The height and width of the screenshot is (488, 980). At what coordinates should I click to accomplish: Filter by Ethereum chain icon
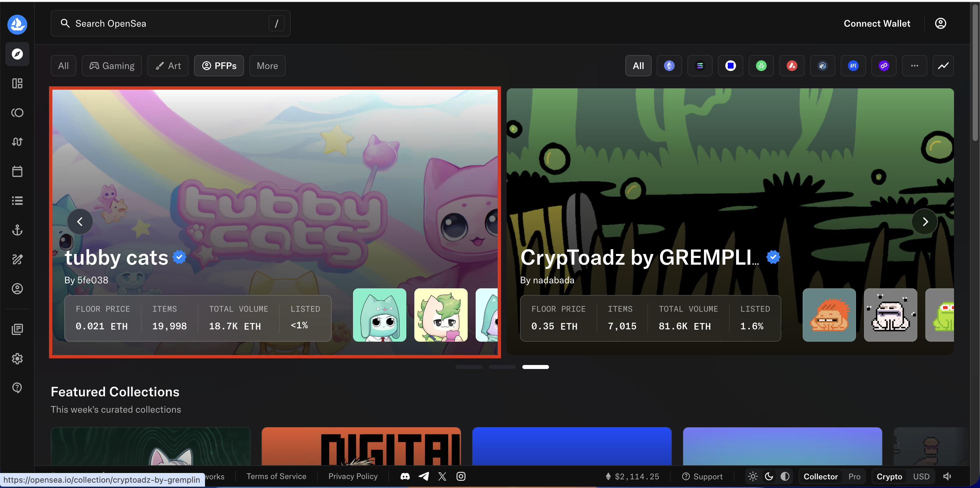(669, 66)
